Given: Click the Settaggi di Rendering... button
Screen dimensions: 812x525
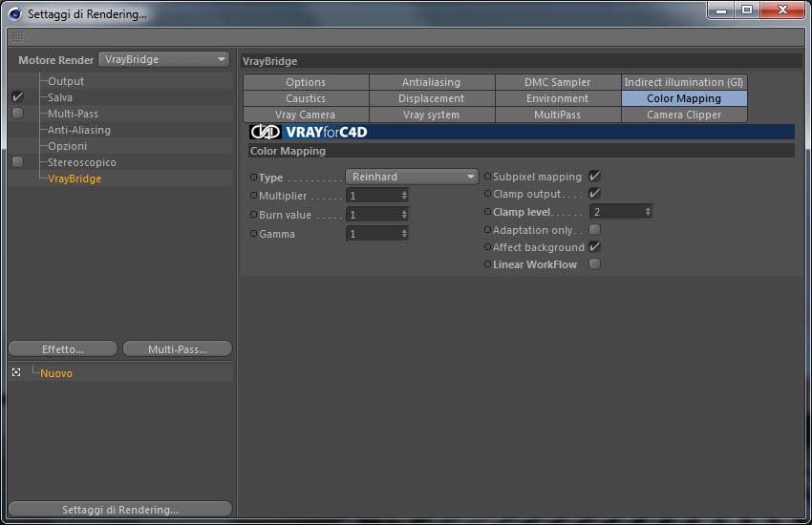Looking at the screenshot, I should tap(120, 510).
